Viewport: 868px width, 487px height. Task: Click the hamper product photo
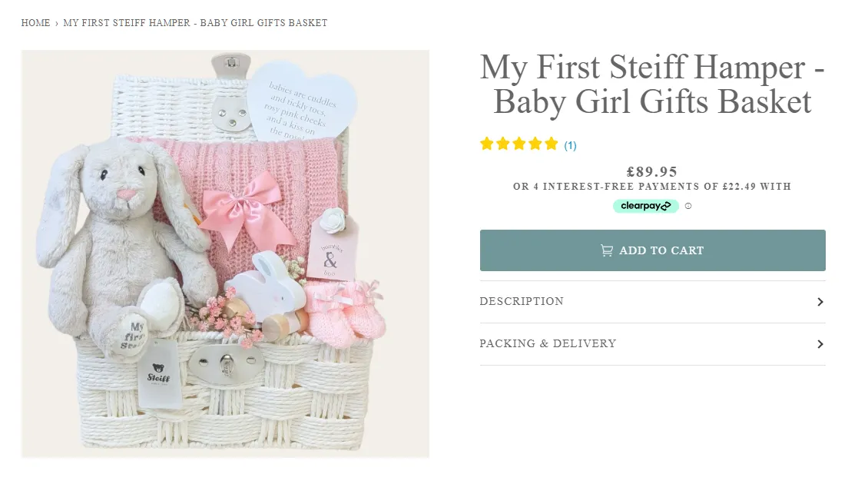[x=225, y=253]
